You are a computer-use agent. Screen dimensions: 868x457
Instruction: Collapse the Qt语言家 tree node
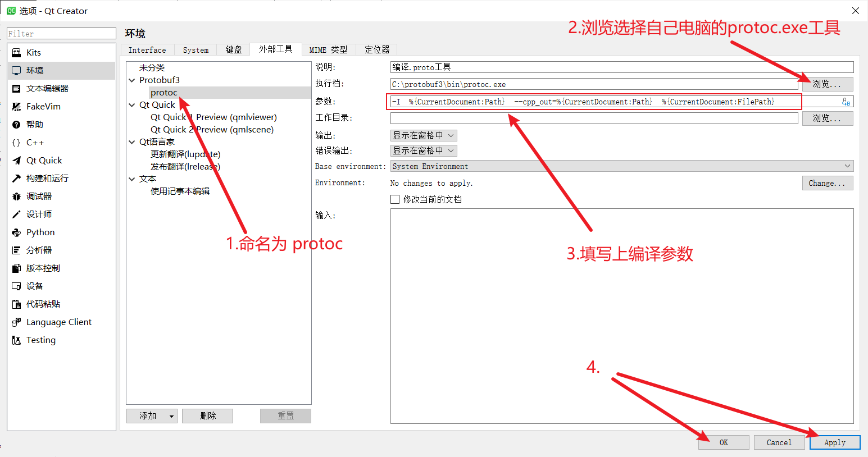tap(132, 142)
